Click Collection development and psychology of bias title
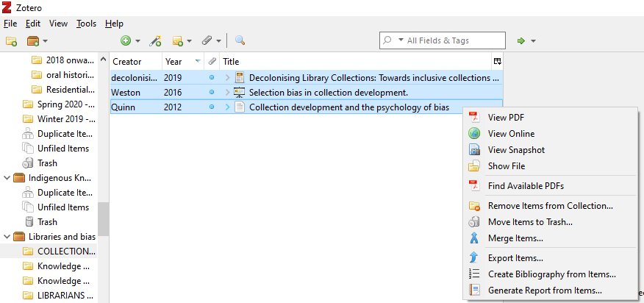 349,107
